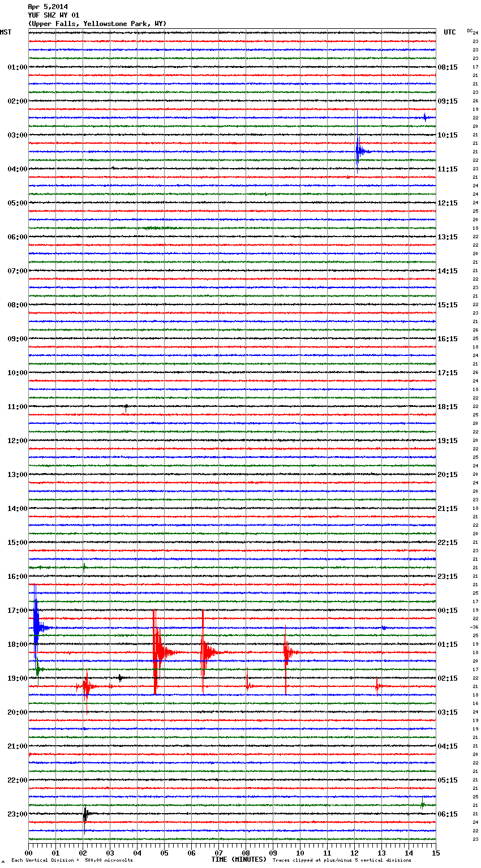Click the UTC time label 10:15
The image size is (481, 868).
pos(448,135)
